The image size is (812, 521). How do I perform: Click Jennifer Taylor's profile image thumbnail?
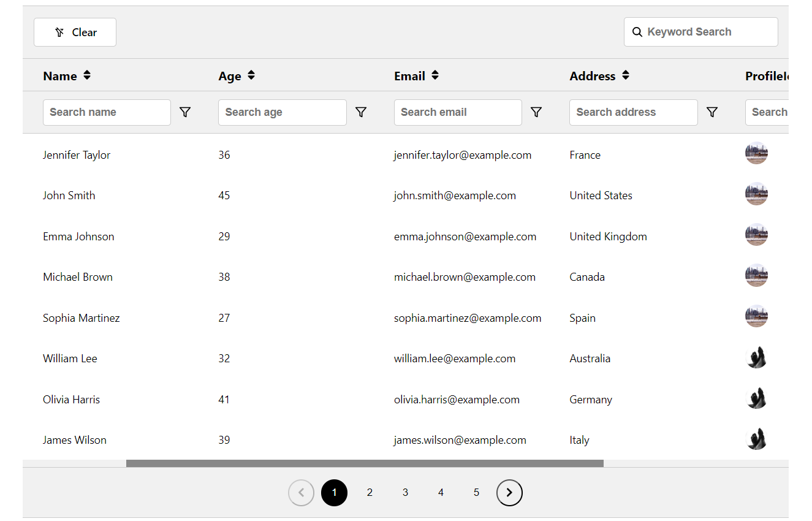(x=756, y=153)
